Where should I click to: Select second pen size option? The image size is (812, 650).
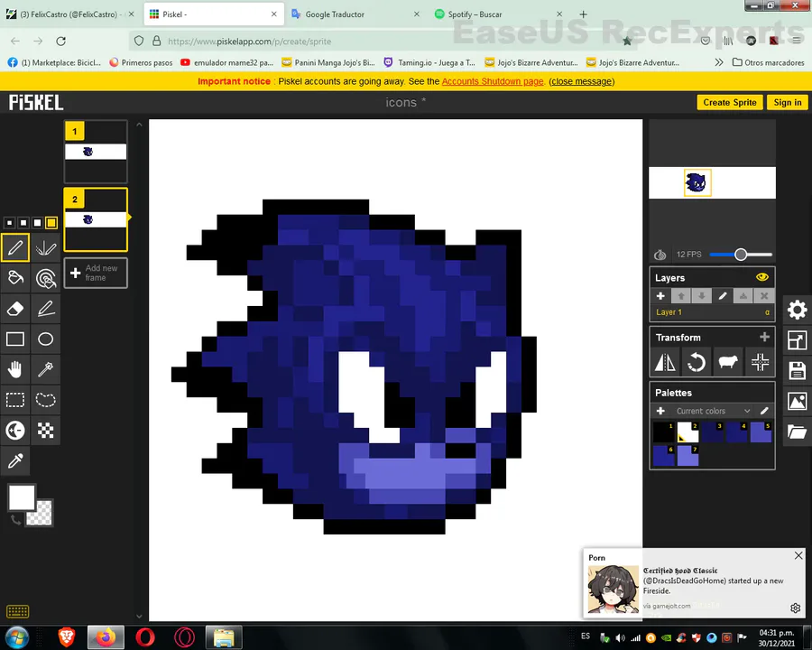coord(23,223)
